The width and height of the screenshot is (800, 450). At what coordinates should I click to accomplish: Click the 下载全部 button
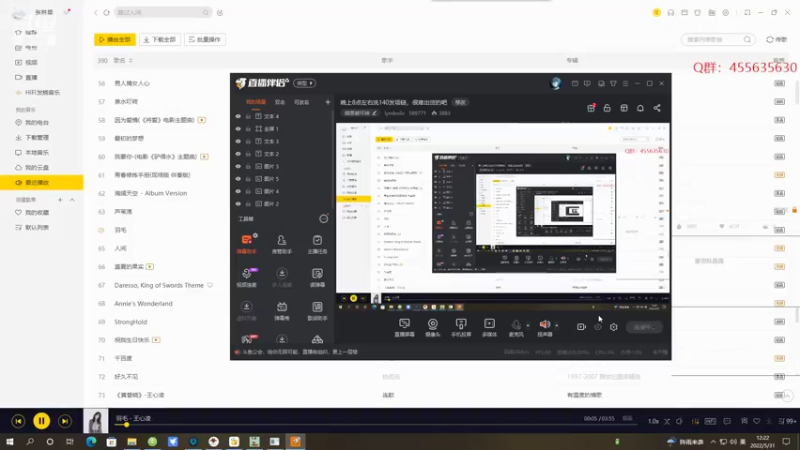pyautogui.click(x=160, y=39)
